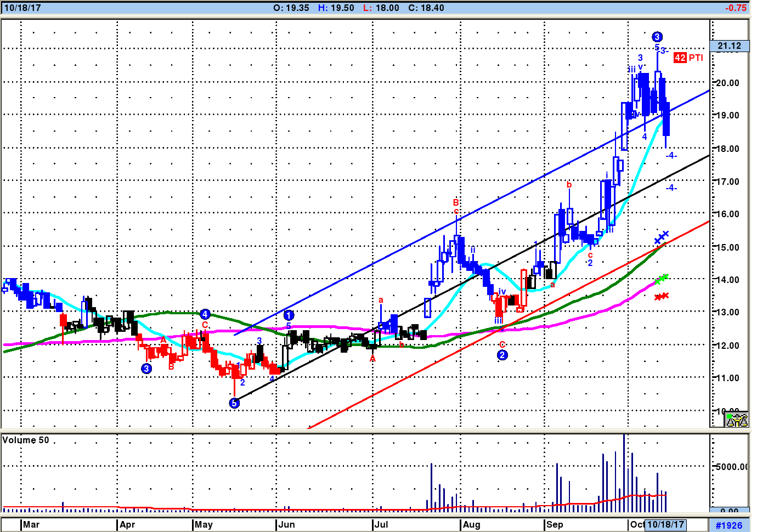Click the red lowercase a label above July candle
This screenshot has width=768, height=532.
pos(381,300)
